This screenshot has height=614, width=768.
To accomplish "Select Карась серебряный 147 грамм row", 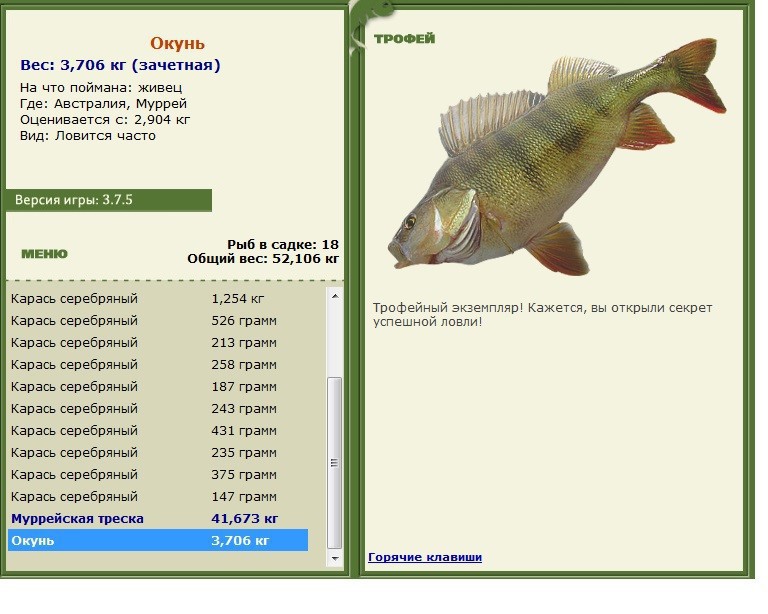I will (158, 497).
